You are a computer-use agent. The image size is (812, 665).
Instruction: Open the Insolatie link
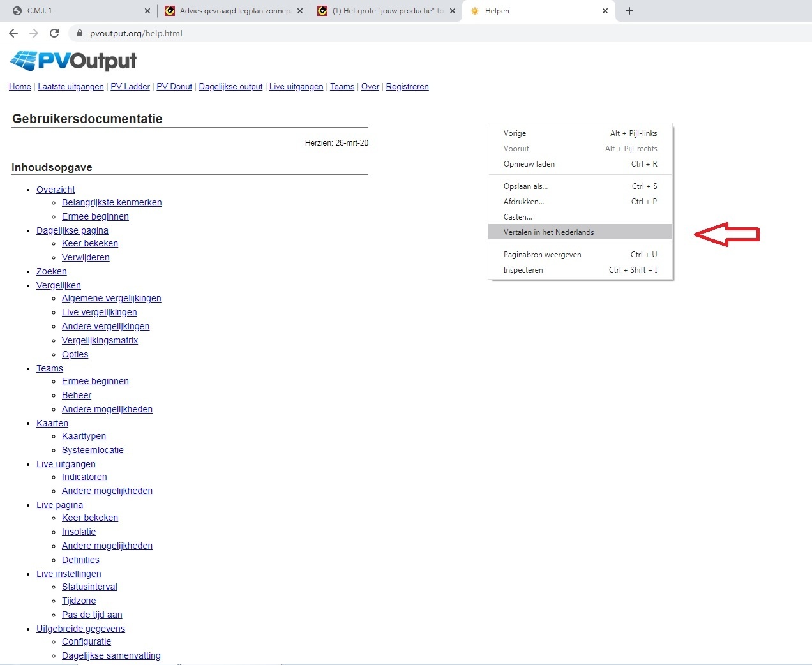coord(79,532)
